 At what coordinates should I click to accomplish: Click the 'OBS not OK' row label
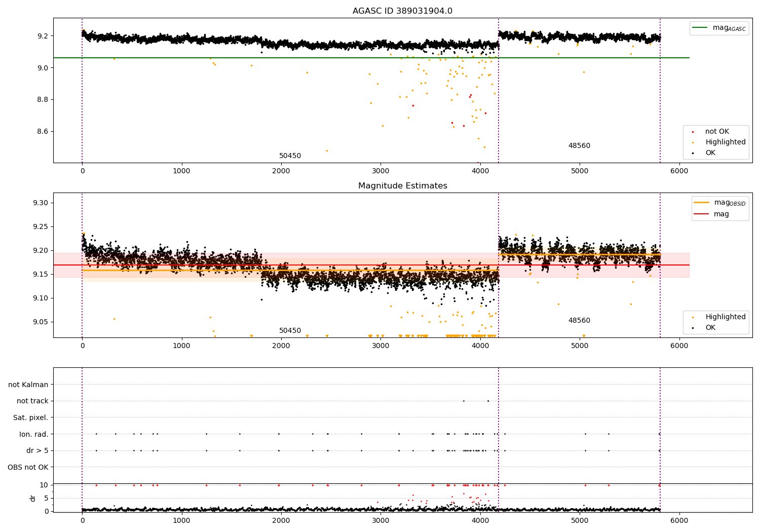click(28, 467)
